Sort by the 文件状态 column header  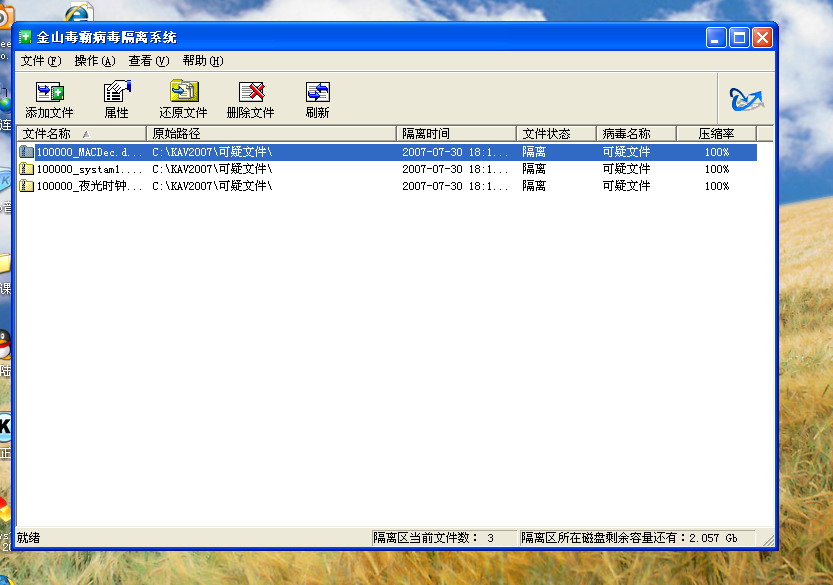pyautogui.click(x=556, y=133)
